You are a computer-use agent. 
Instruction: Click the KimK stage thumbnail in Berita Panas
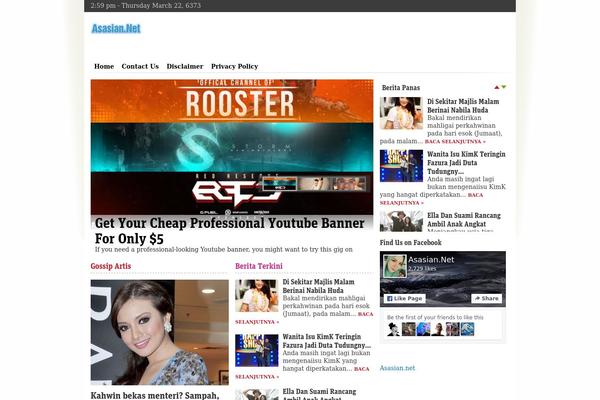pyautogui.click(x=401, y=166)
